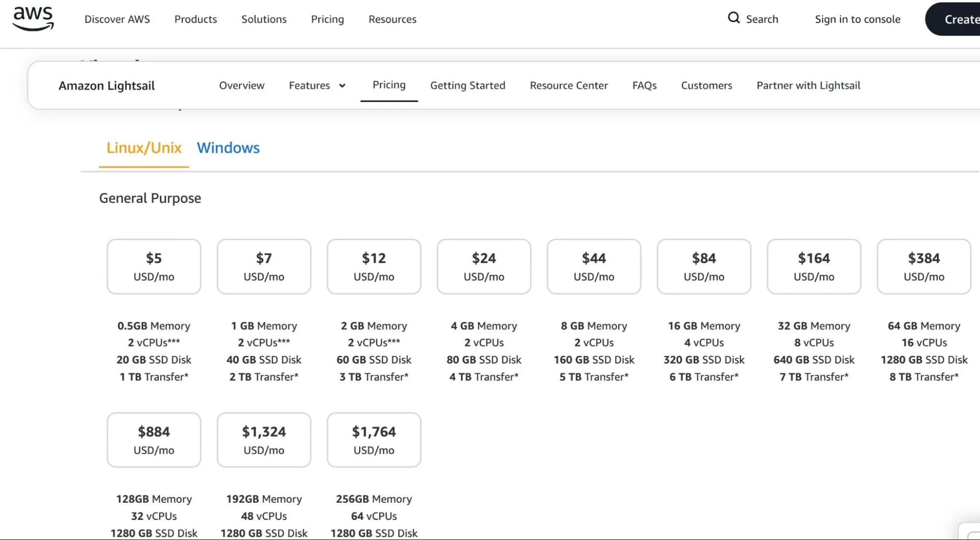The width and height of the screenshot is (980, 540).
Task: Select the $1,764 USD/mo plan card
Action: 374,440
